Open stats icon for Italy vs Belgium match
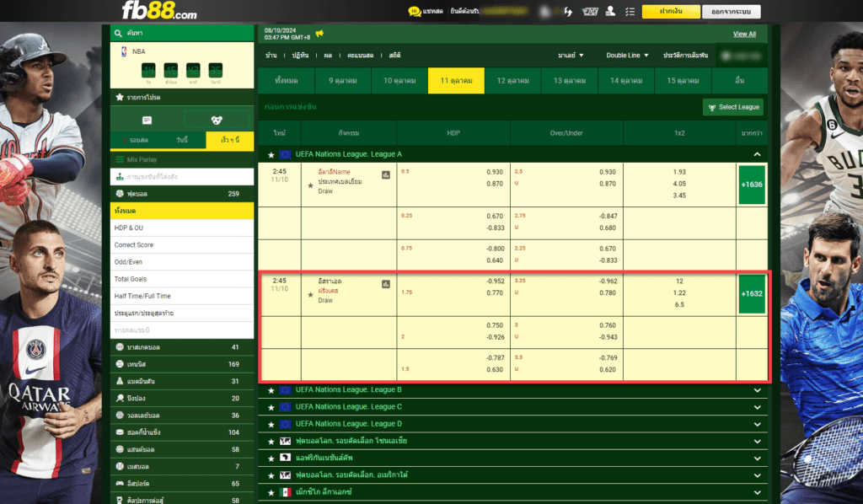This screenshot has height=504, width=863. 386,175
